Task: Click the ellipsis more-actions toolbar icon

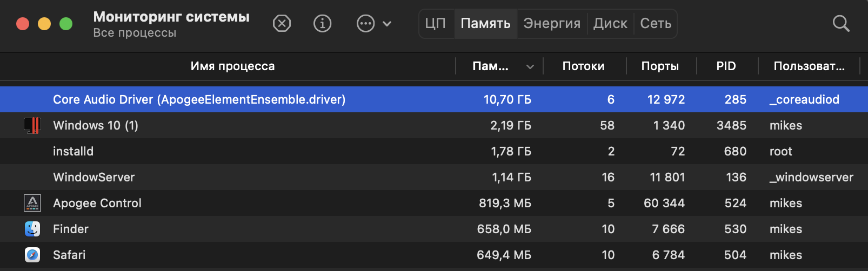Action: (x=366, y=24)
